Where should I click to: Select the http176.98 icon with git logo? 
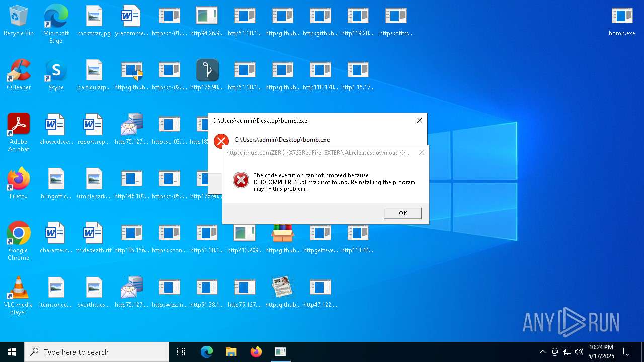[207, 75]
